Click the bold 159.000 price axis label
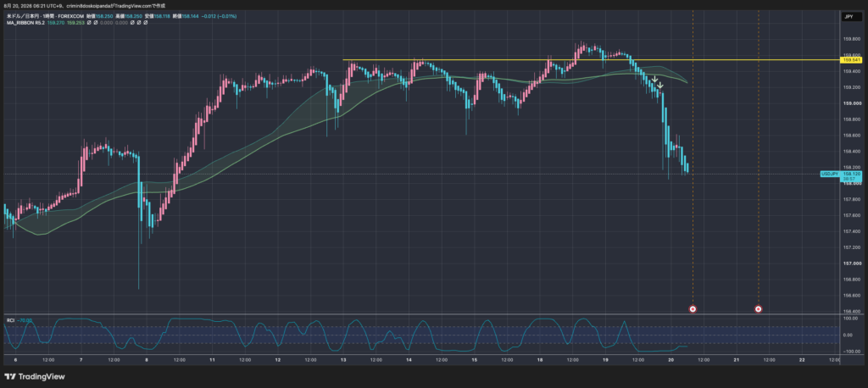This screenshot has width=868, height=388. 851,103
